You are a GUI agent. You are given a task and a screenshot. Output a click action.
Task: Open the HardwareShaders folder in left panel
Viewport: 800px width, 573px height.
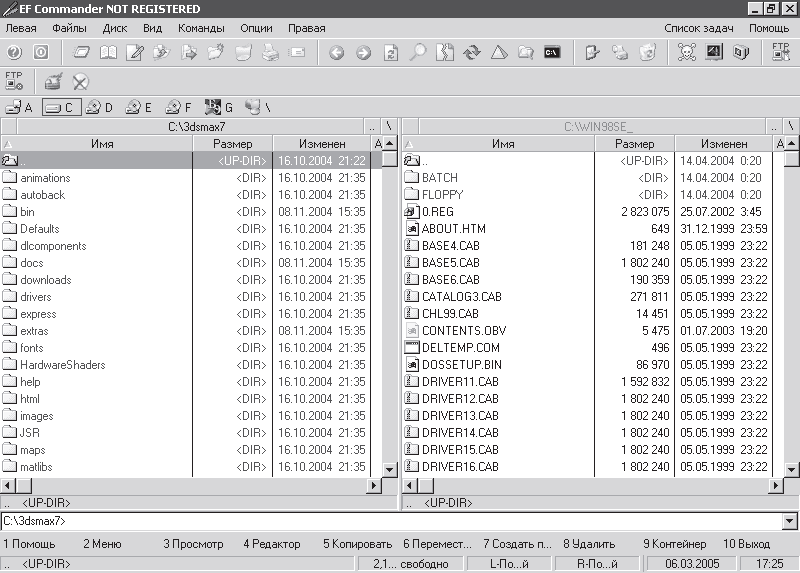point(62,365)
